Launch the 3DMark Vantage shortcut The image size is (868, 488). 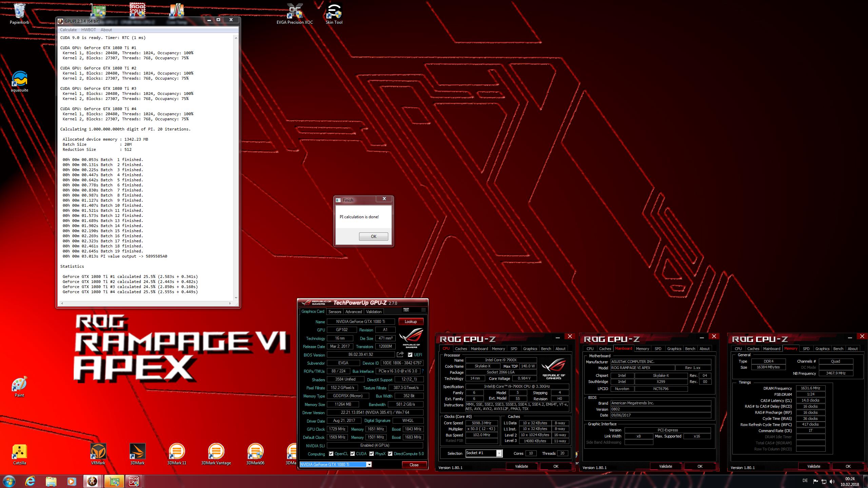(216, 454)
